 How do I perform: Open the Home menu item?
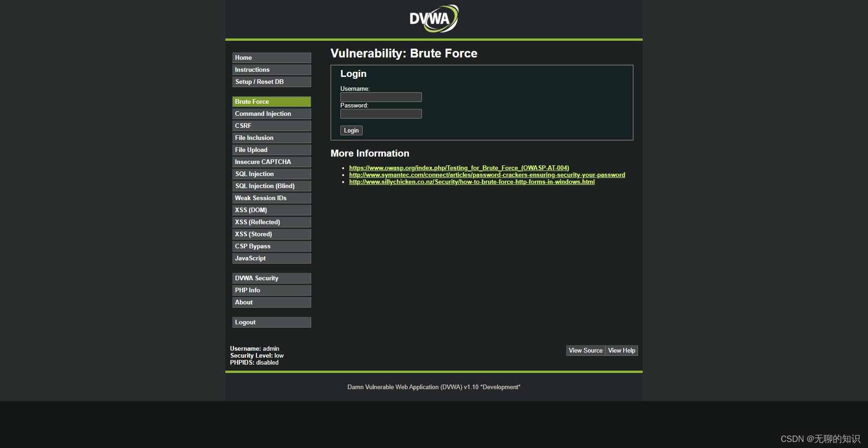coord(271,57)
